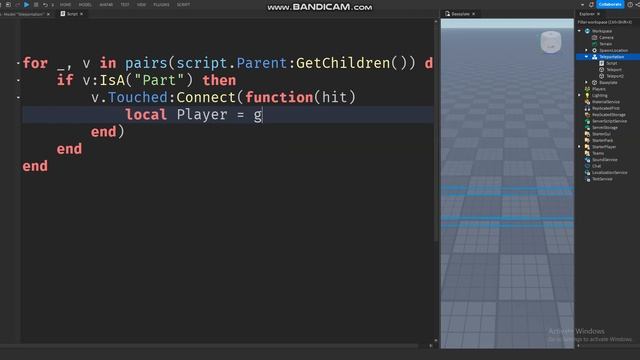Close the Script editor tab
Image resolution: width=640 pixels, height=360 pixels.
pos(82,14)
